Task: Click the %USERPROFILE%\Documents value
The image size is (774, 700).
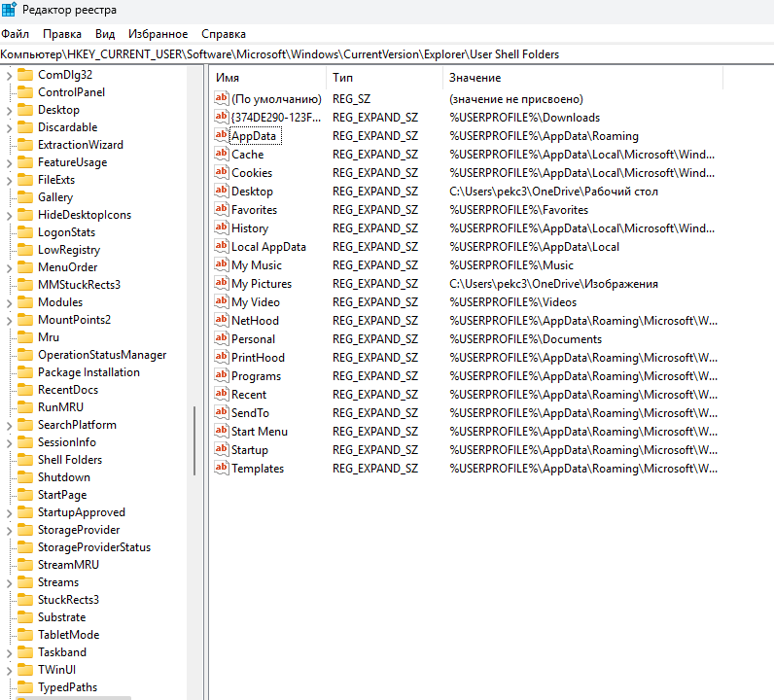Action: [x=526, y=339]
